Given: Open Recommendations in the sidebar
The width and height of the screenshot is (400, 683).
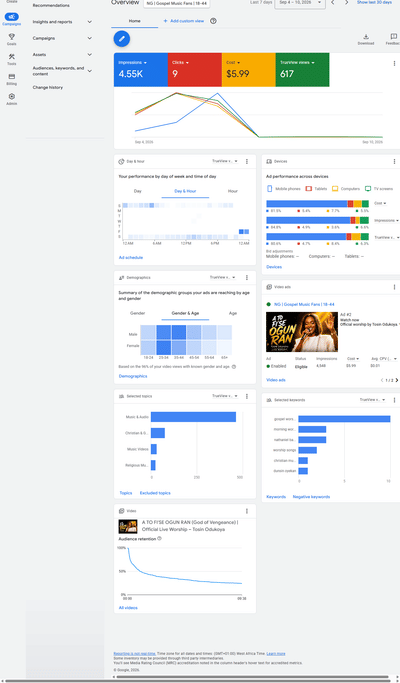Looking at the screenshot, I should tap(51, 6).
